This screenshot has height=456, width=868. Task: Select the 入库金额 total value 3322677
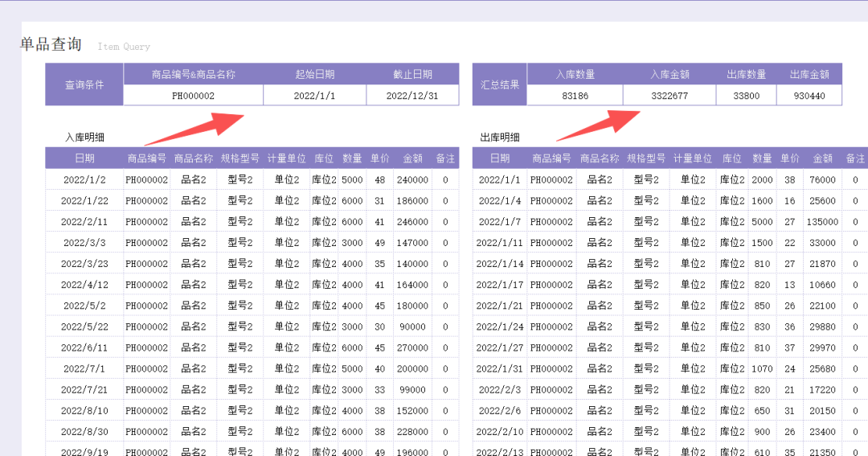[669, 96]
